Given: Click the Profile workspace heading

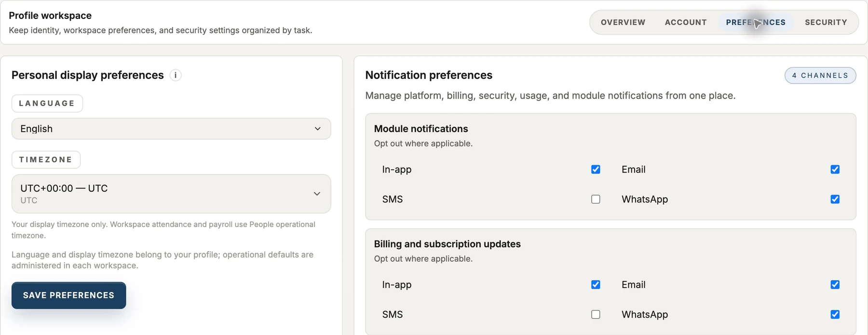Looking at the screenshot, I should [x=50, y=15].
